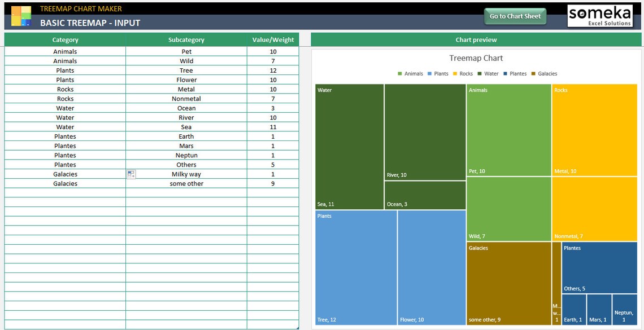Click the Someka Excel Solutions logo
644x330 pixels.
pyautogui.click(x=601, y=15)
